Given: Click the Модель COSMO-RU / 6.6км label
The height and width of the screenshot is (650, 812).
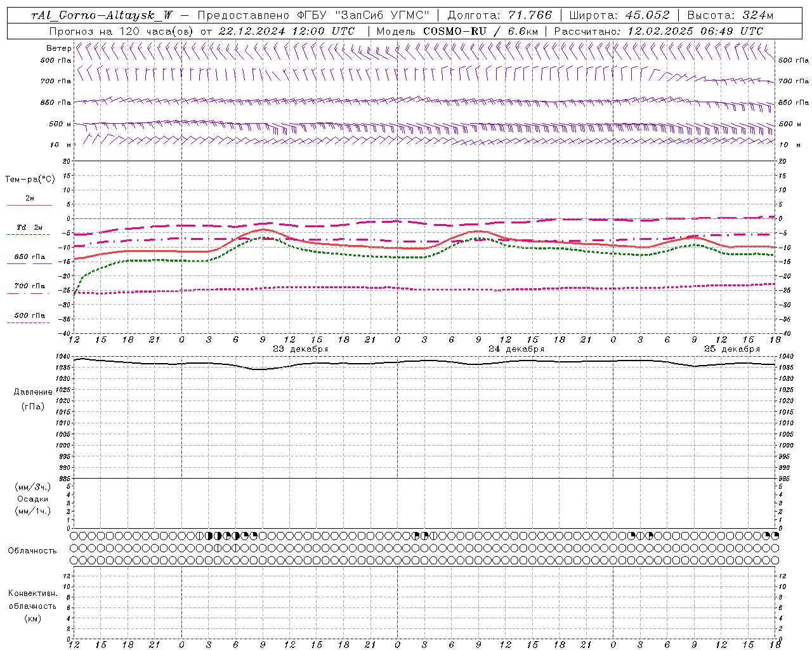Looking at the screenshot, I should [x=457, y=31].
